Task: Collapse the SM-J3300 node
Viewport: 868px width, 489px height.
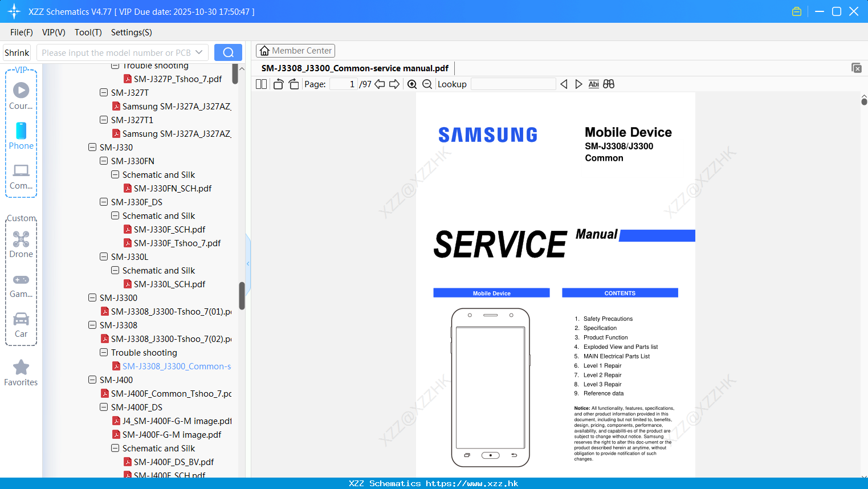Action: pos(92,298)
